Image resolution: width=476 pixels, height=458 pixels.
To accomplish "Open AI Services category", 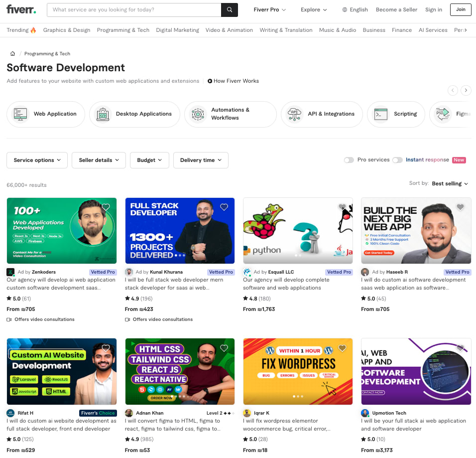I will coord(433,30).
